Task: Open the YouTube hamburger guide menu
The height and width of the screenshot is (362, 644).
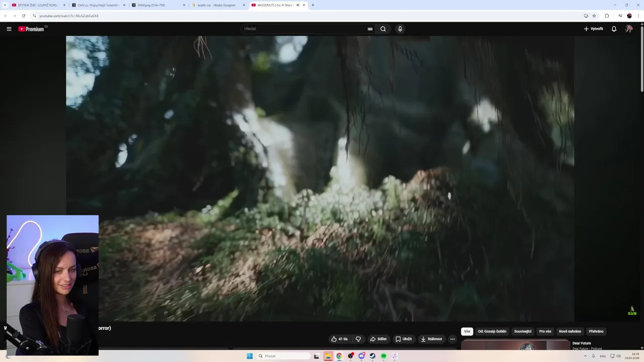Action: click(x=9, y=29)
